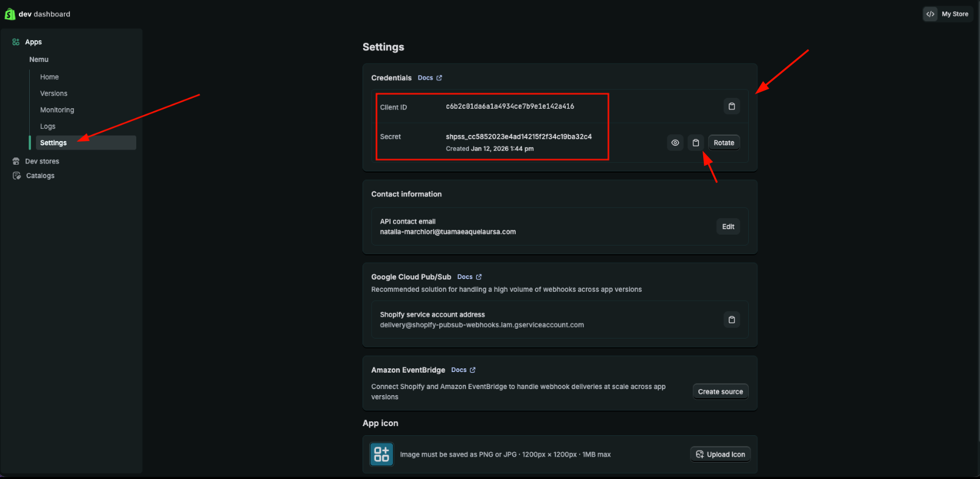Click the 'App icon' section heading
980x479 pixels.
click(380, 423)
